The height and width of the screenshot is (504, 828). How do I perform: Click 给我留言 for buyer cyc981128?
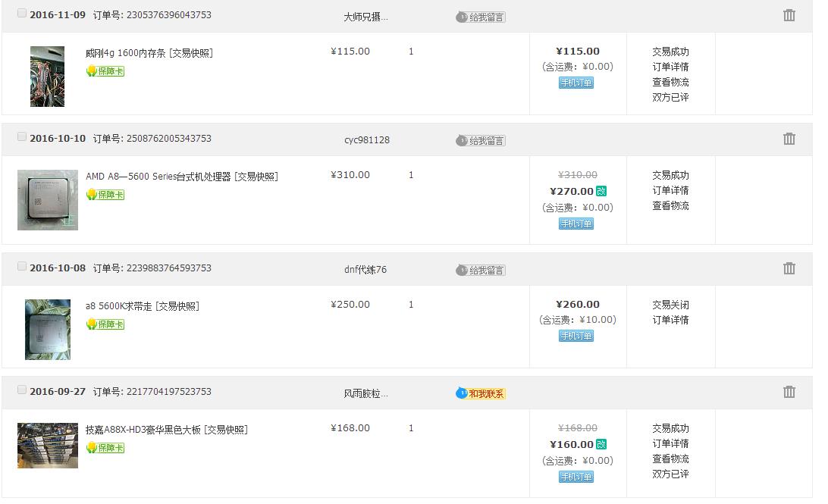pos(481,140)
